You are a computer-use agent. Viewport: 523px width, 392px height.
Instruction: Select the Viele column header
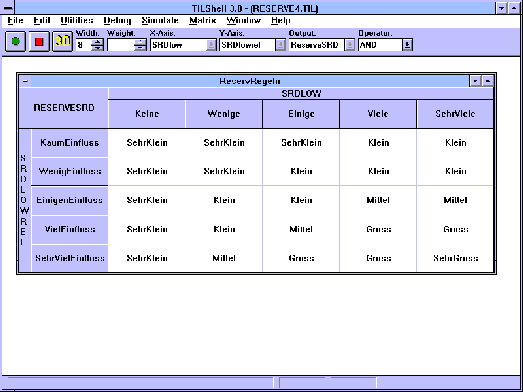(378, 114)
